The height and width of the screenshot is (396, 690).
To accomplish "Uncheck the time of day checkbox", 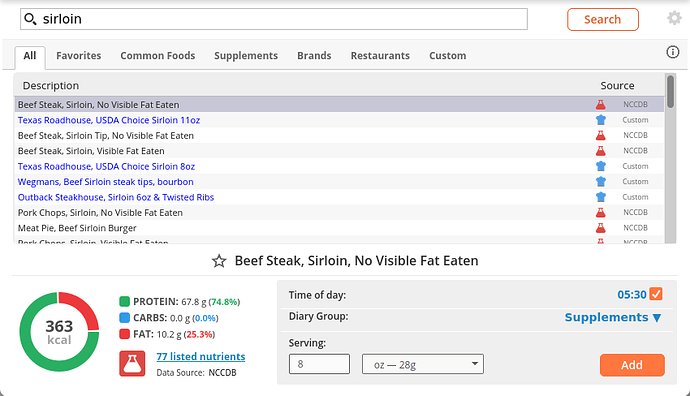I will pyautogui.click(x=656, y=294).
